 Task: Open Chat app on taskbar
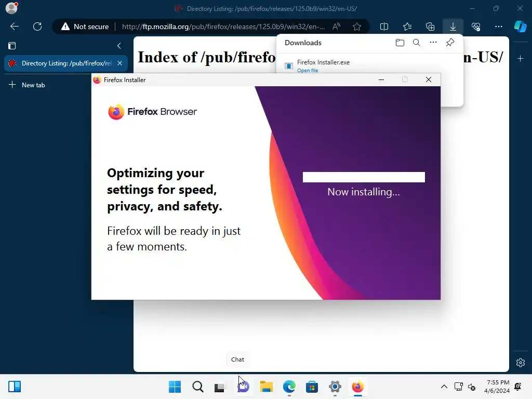[243, 387]
